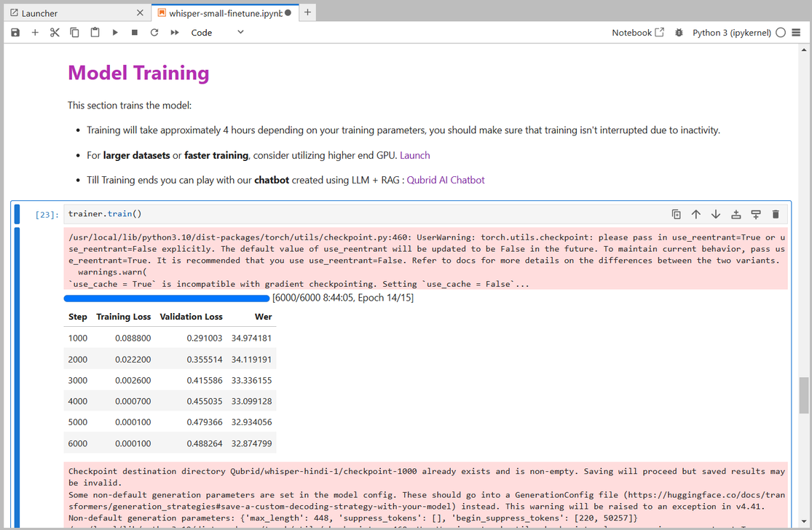812x530 pixels.
Task: Select validation loss 0.291003
Action: (205, 338)
